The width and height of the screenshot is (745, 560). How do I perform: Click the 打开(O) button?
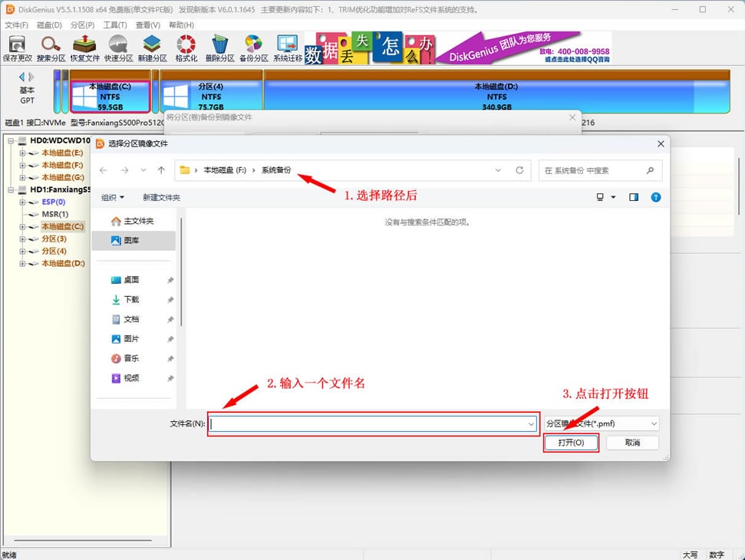coord(571,443)
